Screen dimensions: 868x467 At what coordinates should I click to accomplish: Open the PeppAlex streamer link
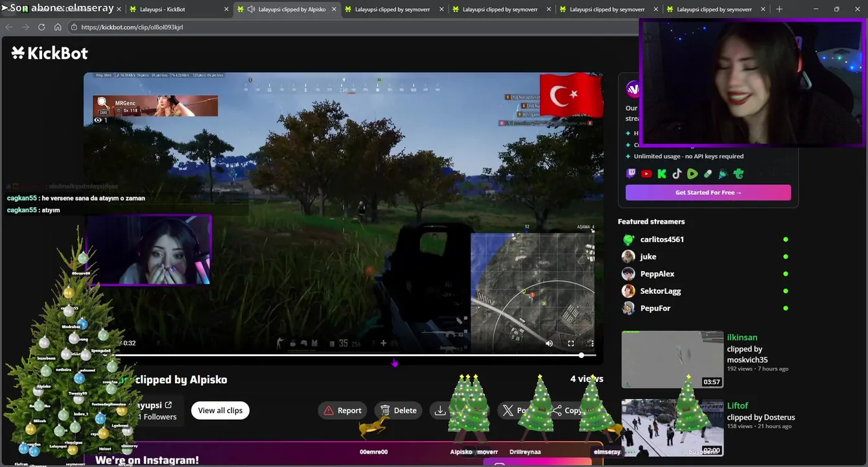coord(657,274)
